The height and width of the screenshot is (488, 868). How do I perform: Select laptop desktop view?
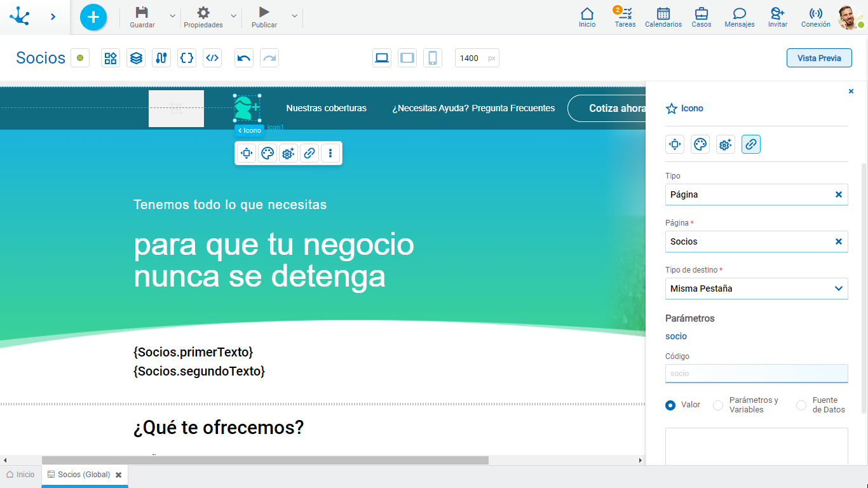[x=382, y=58]
